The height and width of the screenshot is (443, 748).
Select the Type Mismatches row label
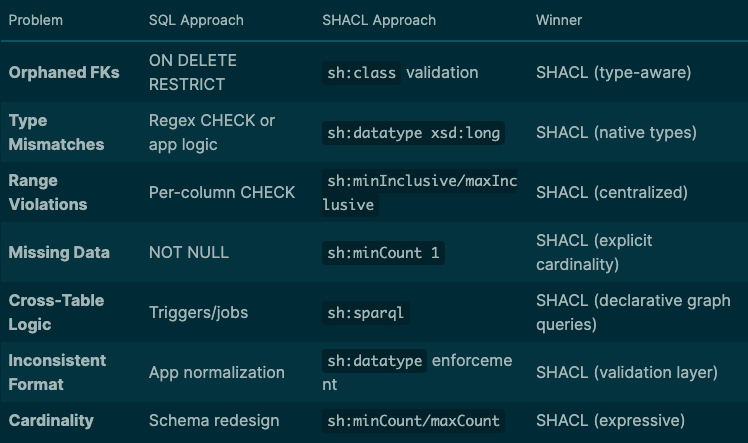coord(56,133)
